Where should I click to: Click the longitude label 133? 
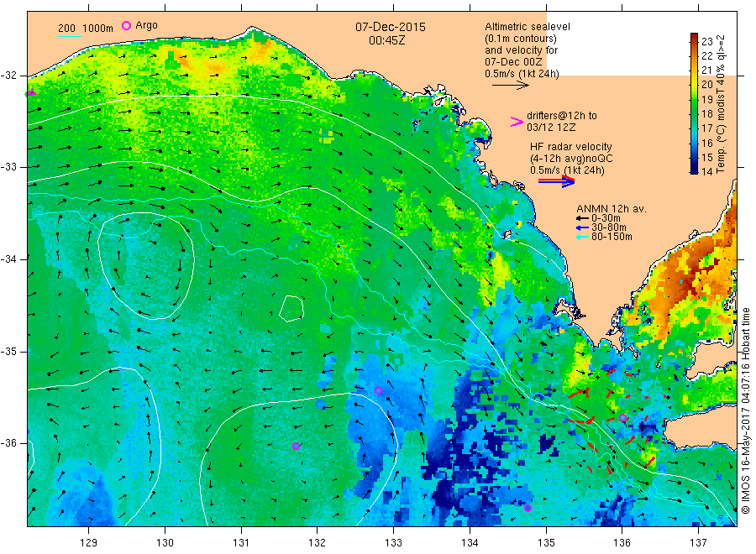click(x=393, y=543)
